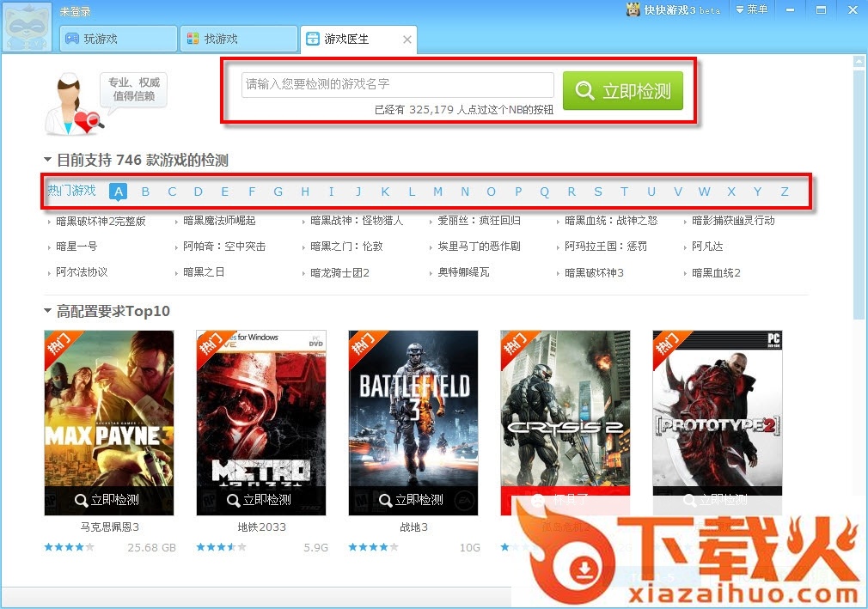This screenshot has width=868, height=609.
Task: Select letter F filter
Action: tap(252, 192)
